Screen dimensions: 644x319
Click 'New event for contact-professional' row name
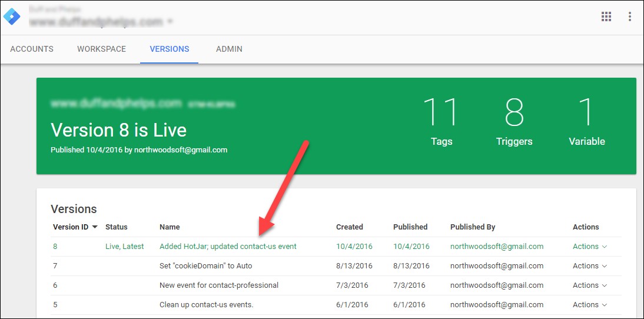pyautogui.click(x=219, y=285)
